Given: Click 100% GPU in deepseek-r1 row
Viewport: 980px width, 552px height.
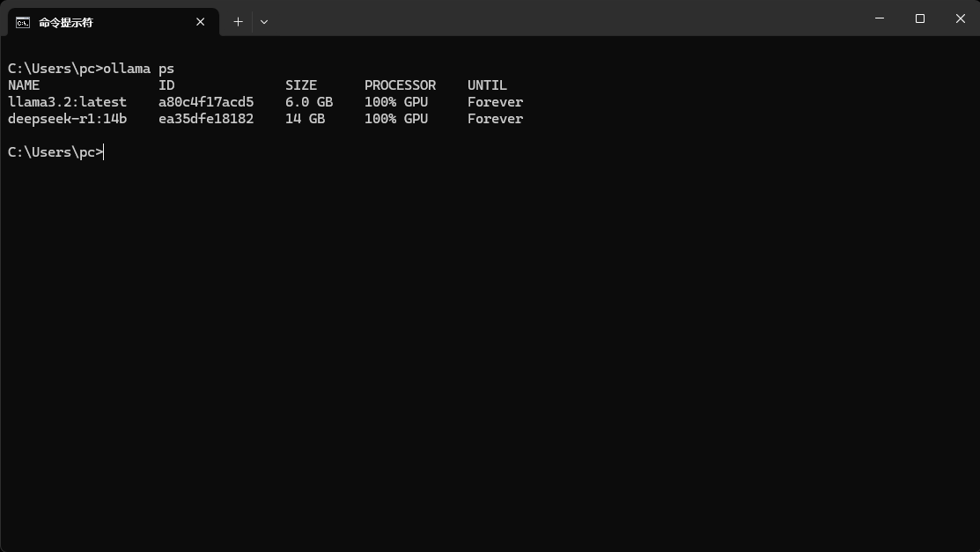Looking at the screenshot, I should pos(396,119).
